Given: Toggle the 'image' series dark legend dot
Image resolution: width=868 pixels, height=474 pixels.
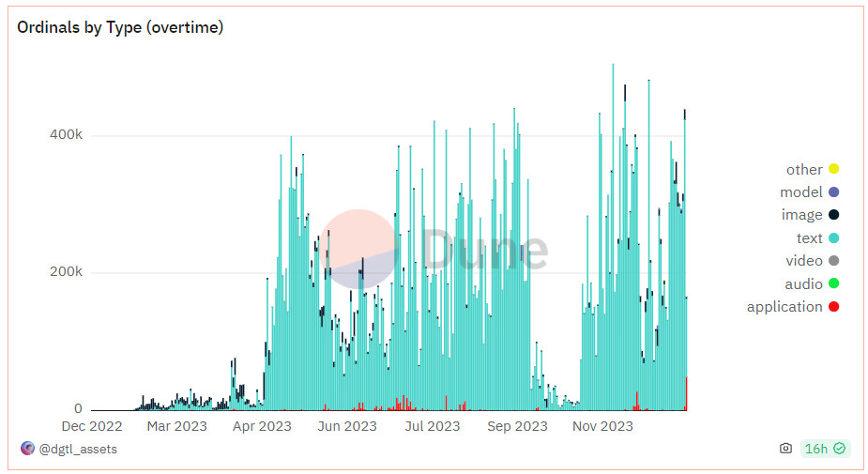Looking at the screenshot, I should coord(833,215).
